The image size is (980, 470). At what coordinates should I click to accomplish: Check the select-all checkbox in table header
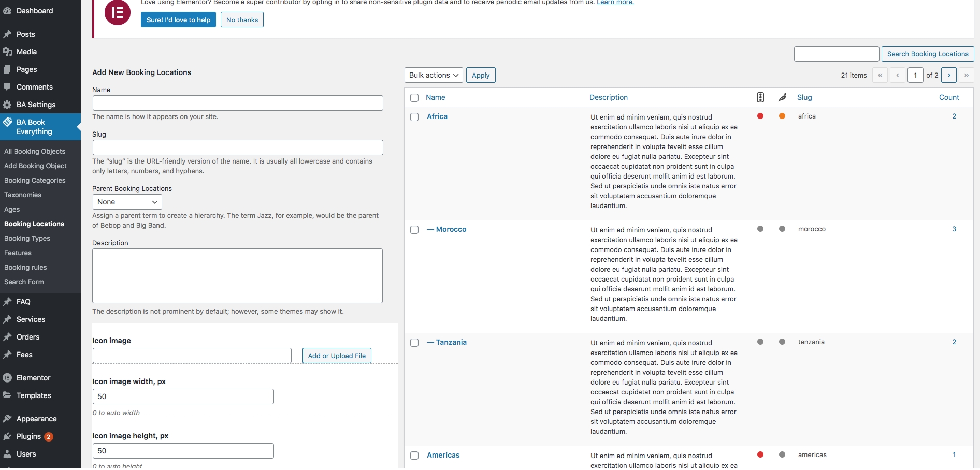(x=414, y=98)
